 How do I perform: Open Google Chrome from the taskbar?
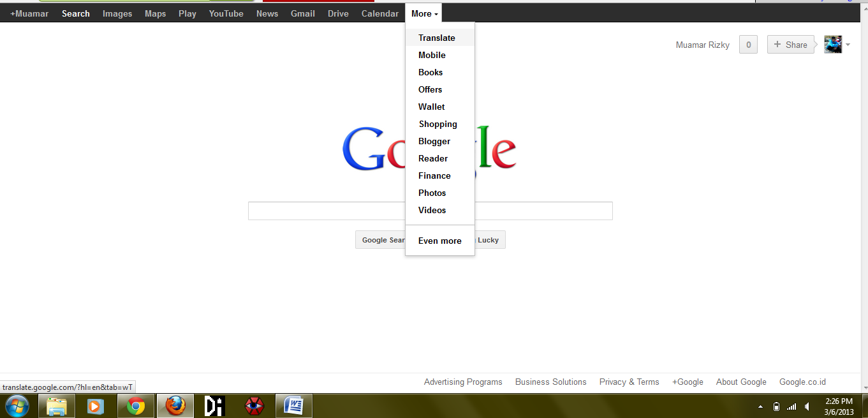[x=136, y=406]
